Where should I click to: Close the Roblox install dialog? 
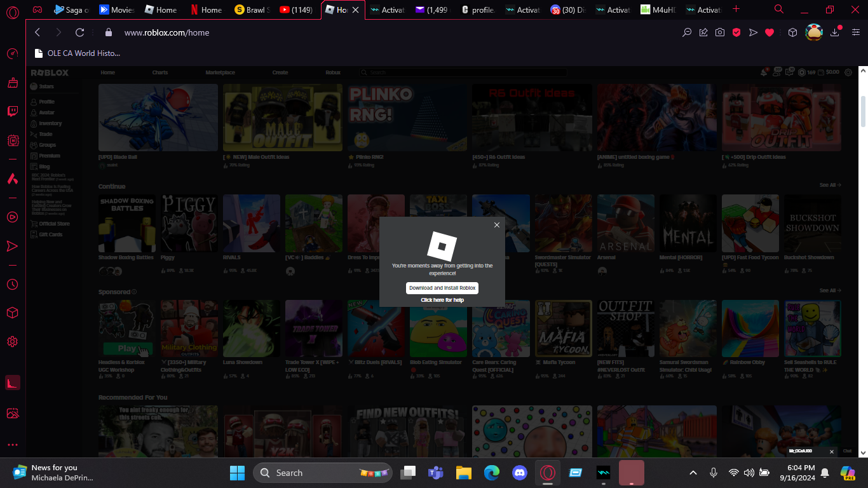[497, 225]
